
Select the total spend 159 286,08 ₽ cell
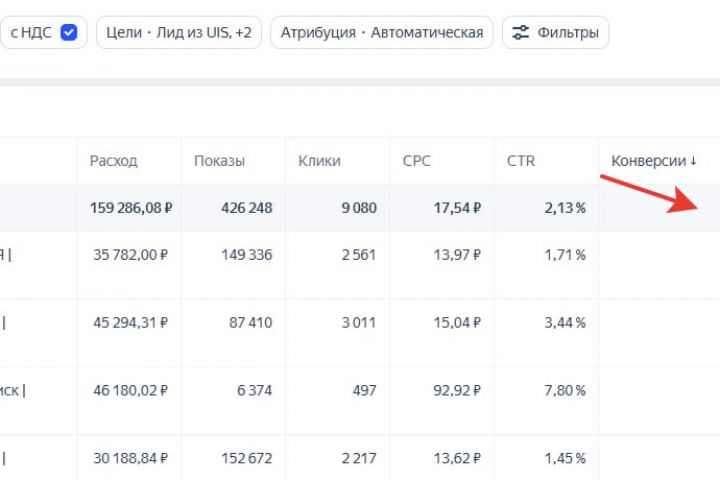coord(131,208)
